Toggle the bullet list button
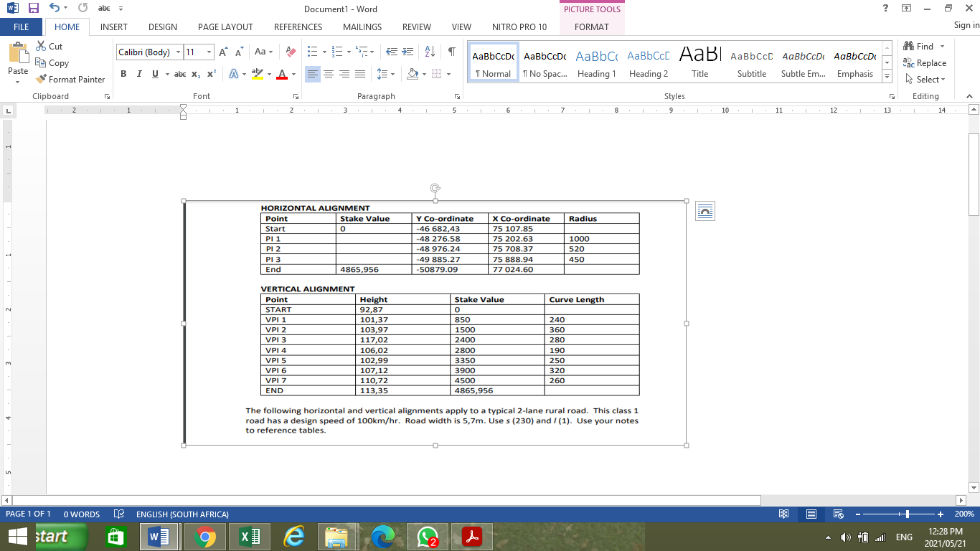The height and width of the screenshot is (551, 980). (x=312, y=52)
